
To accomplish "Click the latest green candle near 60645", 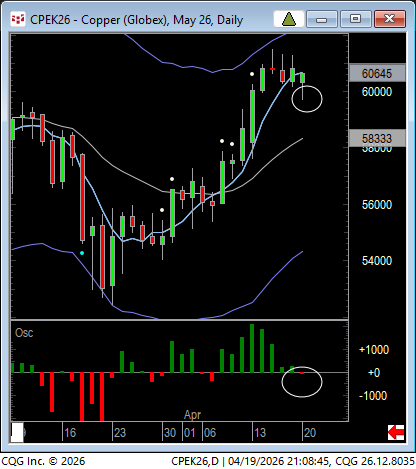I will pos(303,78).
